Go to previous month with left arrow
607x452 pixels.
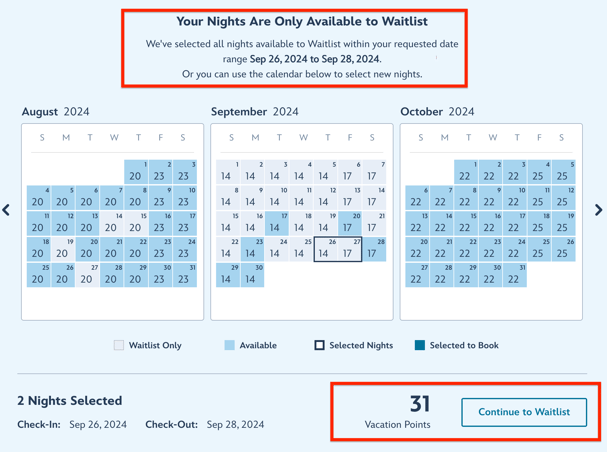pos(7,210)
